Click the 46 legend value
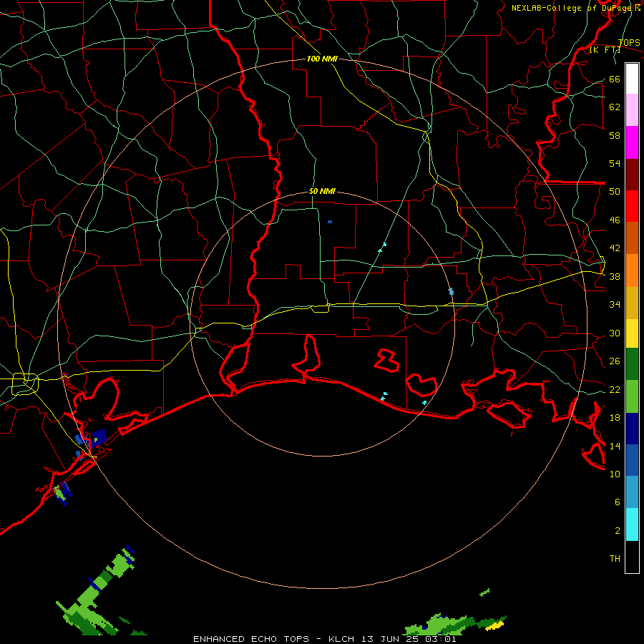This screenshot has width=644, height=644. click(615, 220)
